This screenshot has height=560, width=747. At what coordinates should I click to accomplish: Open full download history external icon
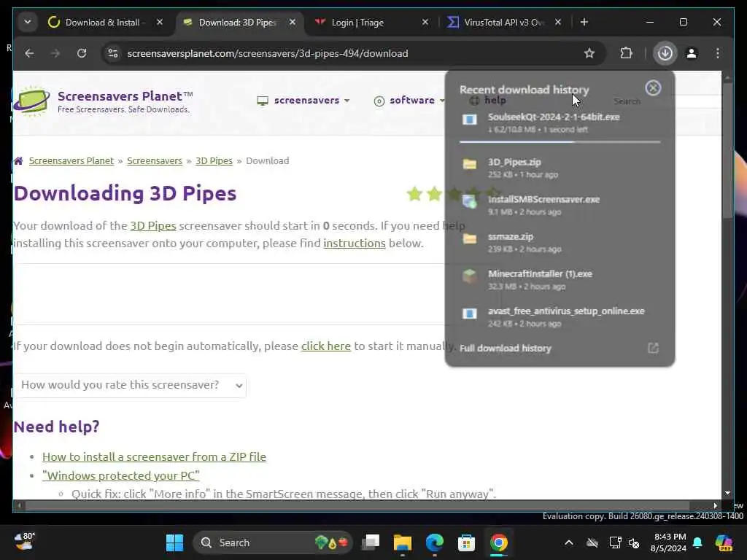point(653,348)
